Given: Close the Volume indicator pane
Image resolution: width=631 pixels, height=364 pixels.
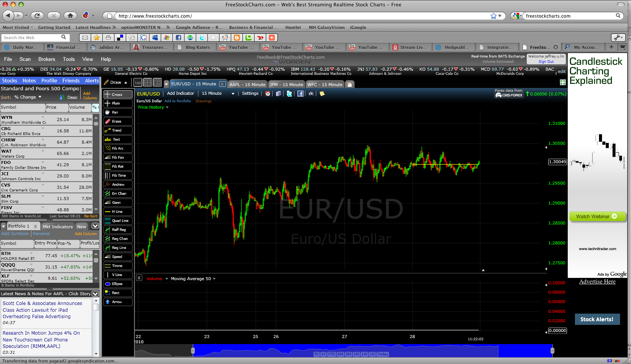Looking at the screenshot, I should [x=139, y=278].
